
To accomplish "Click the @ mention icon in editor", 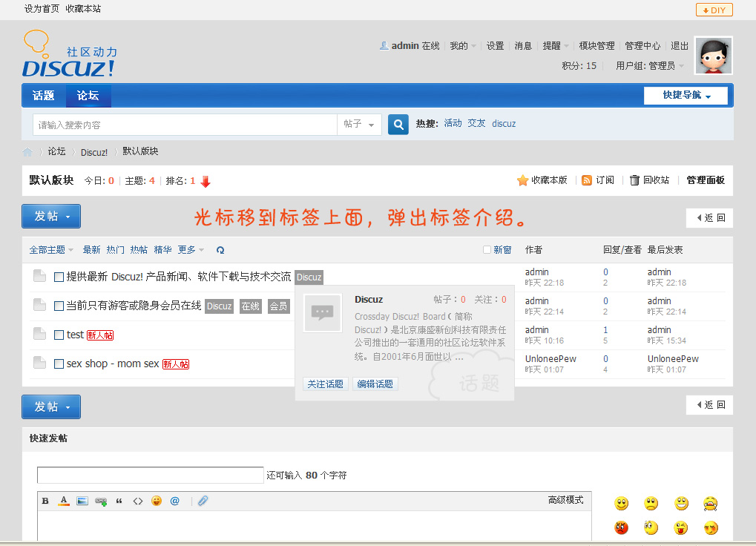I will (175, 501).
